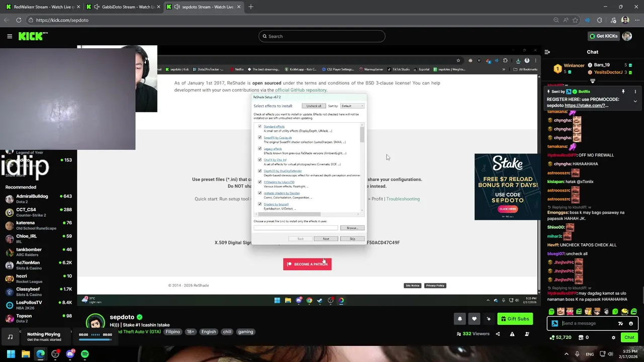Open File Explorer from the taskbar
The height and width of the screenshot is (362, 644).
click(26, 354)
